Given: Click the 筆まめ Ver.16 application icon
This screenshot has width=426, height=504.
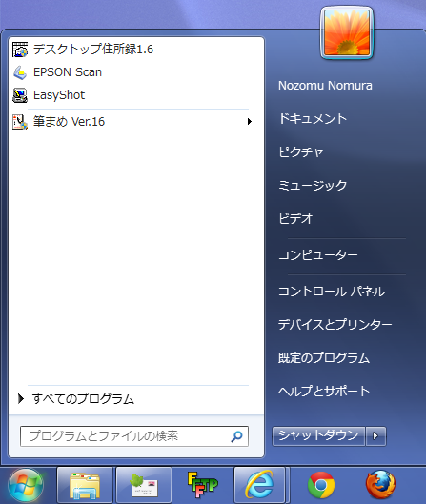Looking at the screenshot, I should [20, 122].
